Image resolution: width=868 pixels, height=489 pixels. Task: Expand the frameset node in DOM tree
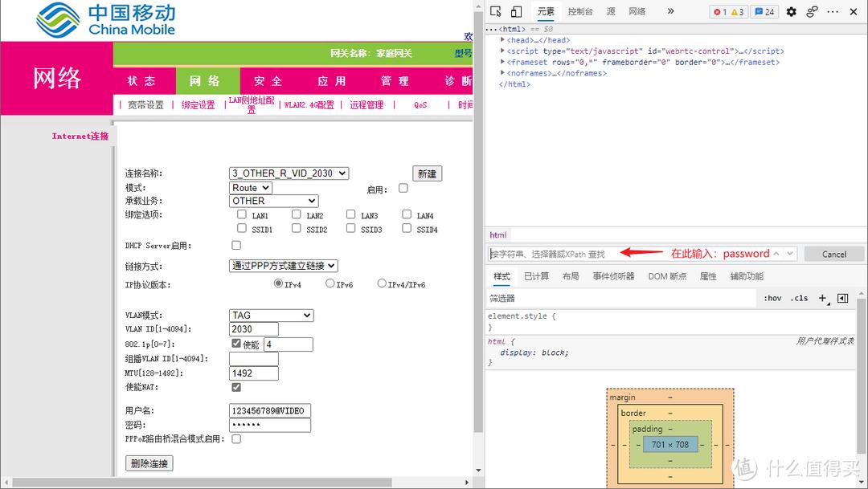tap(503, 62)
